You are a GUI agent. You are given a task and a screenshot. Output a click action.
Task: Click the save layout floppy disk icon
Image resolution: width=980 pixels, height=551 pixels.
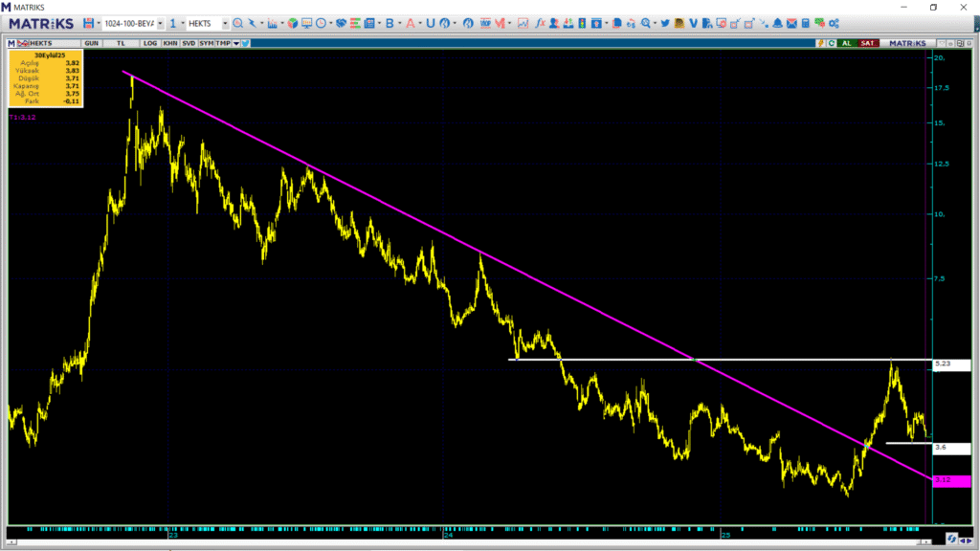88,23
